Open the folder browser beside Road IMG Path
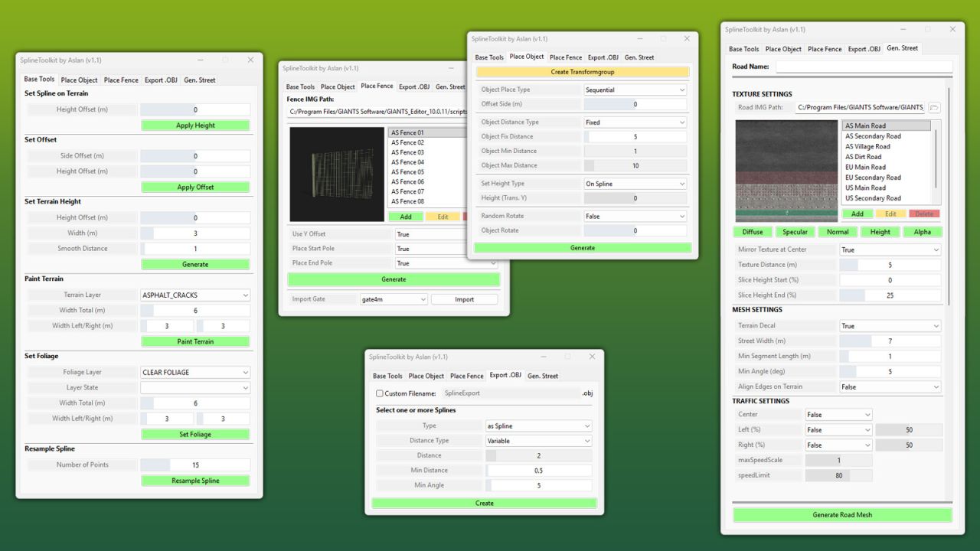The height and width of the screenshot is (551, 980). (934, 108)
